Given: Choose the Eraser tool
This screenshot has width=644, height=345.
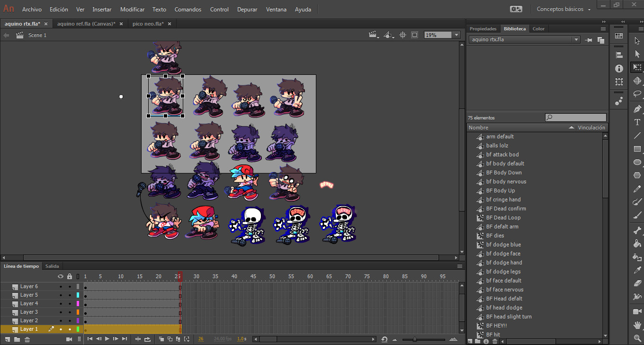Looking at the screenshot, I should pos(637,283).
